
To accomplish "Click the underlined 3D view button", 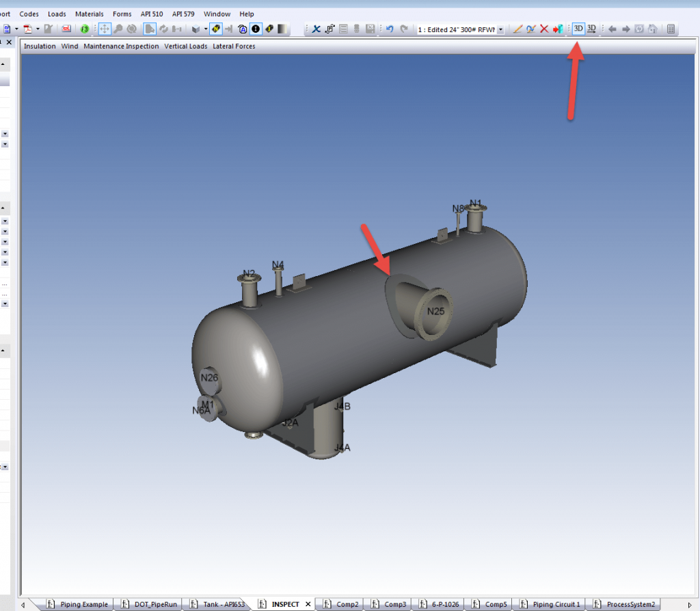I will 591,29.
